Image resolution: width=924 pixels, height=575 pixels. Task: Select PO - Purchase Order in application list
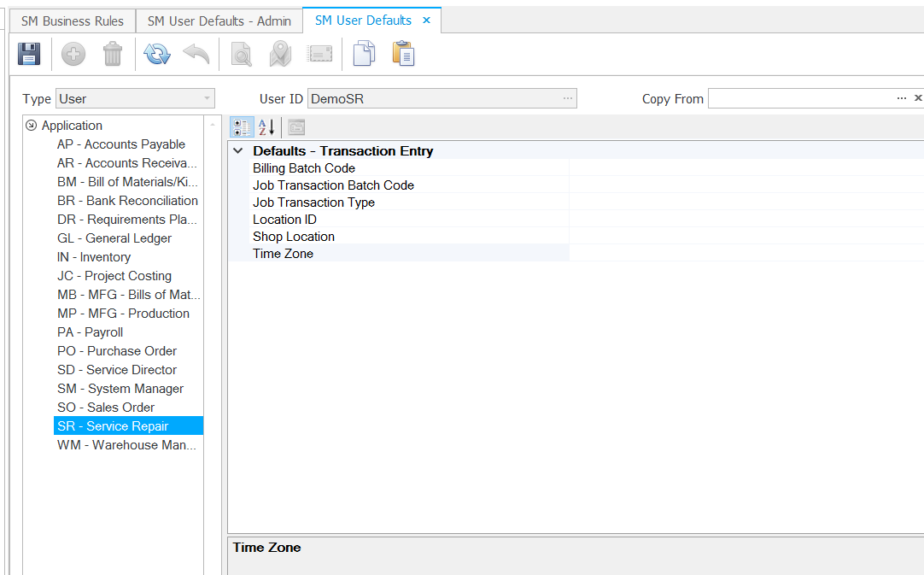[x=116, y=351]
